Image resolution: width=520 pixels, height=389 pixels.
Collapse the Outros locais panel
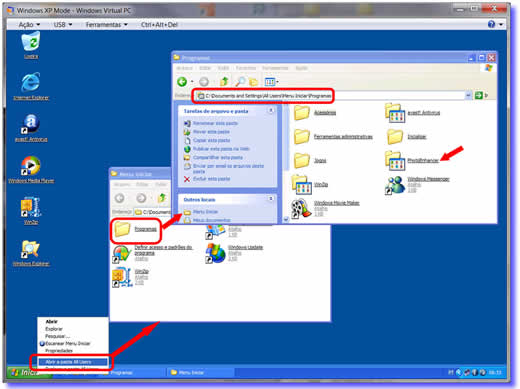[x=271, y=199]
